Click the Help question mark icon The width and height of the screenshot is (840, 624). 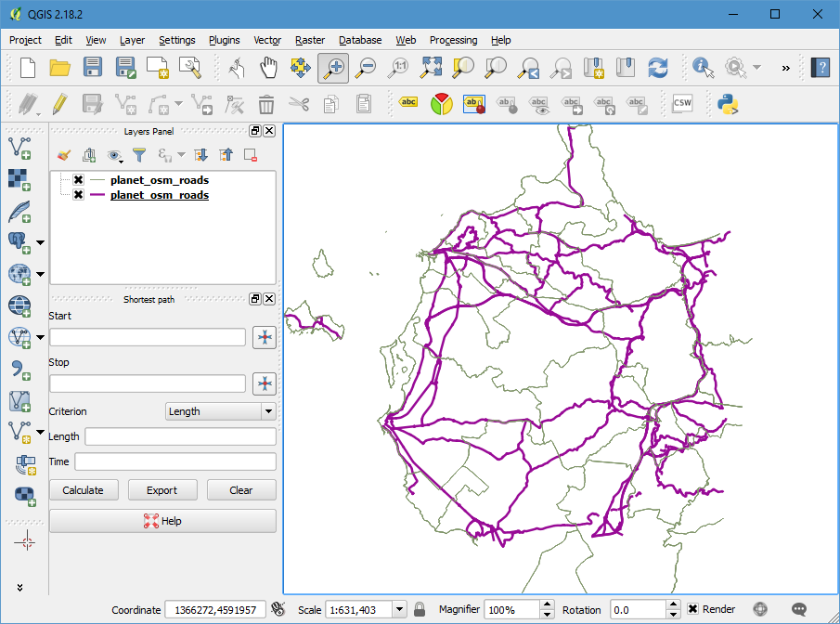coord(821,68)
